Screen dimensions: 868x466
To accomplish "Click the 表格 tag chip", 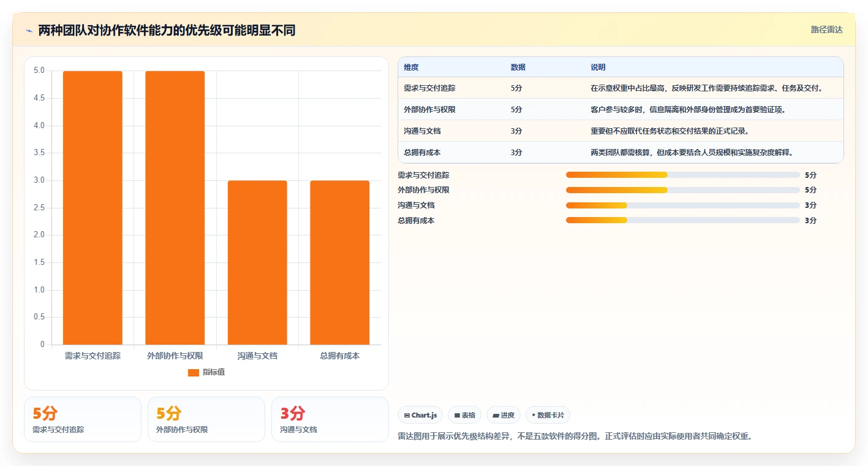I will pos(465,415).
